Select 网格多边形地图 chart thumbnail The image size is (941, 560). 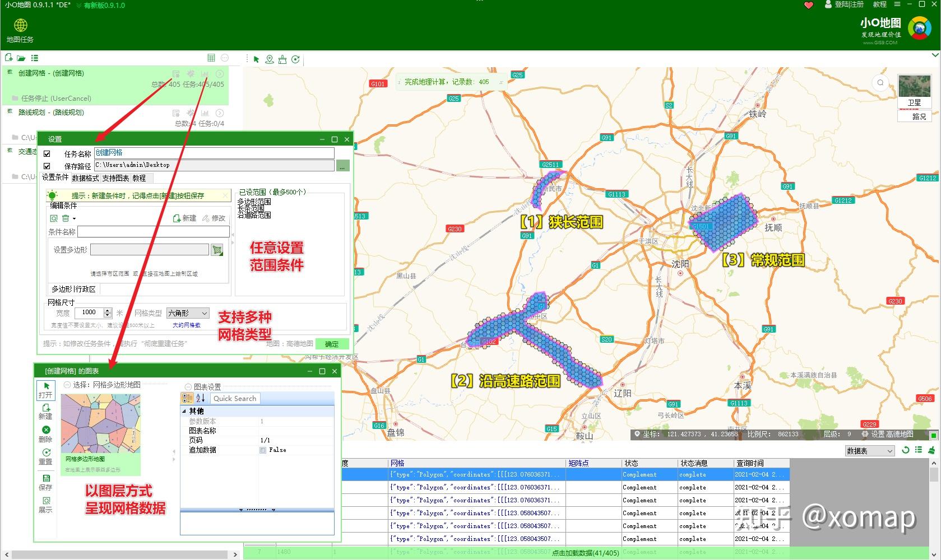(x=101, y=435)
